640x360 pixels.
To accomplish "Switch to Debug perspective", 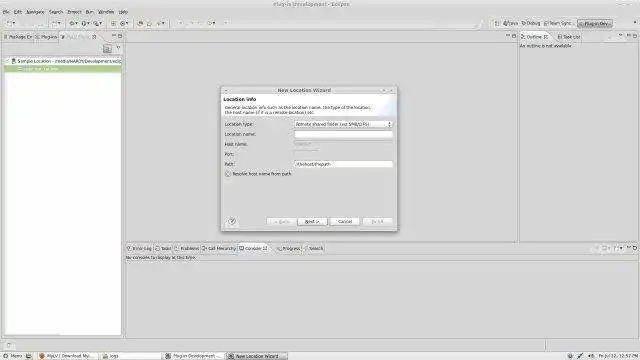I will (x=531, y=24).
